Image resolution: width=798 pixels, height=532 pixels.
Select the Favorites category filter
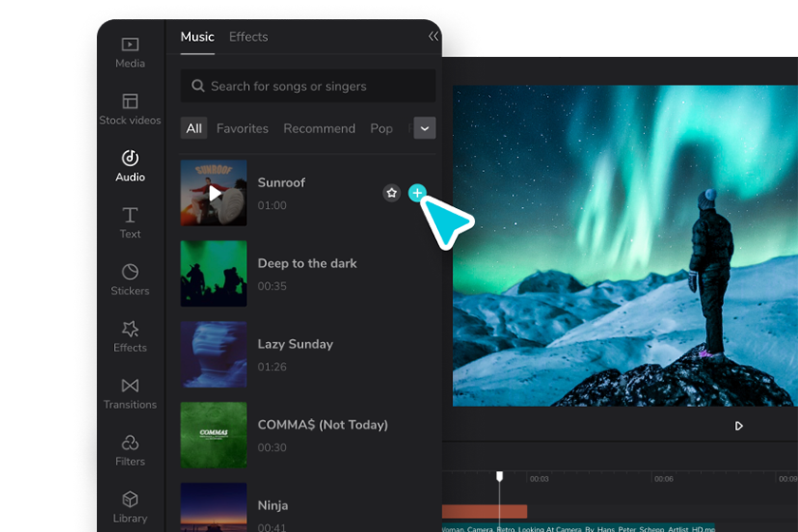click(x=242, y=128)
